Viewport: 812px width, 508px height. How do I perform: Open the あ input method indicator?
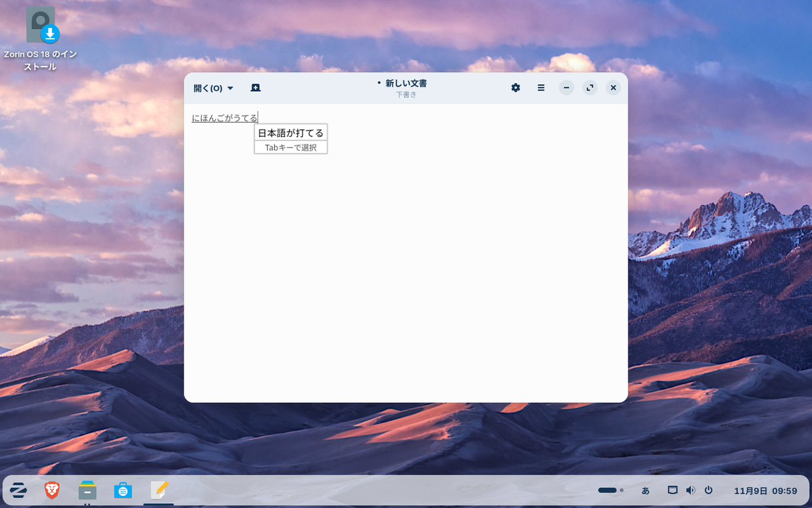(x=645, y=491)
